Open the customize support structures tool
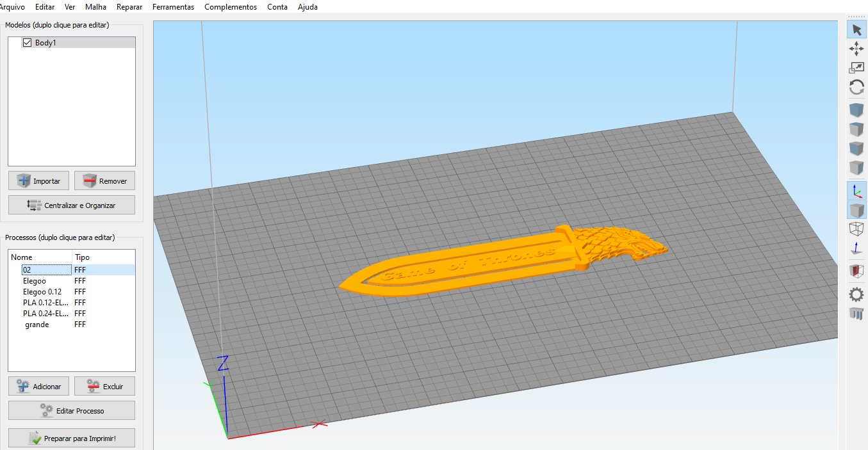This screenshot has height=450, width=868. click(x=856, y=314)
